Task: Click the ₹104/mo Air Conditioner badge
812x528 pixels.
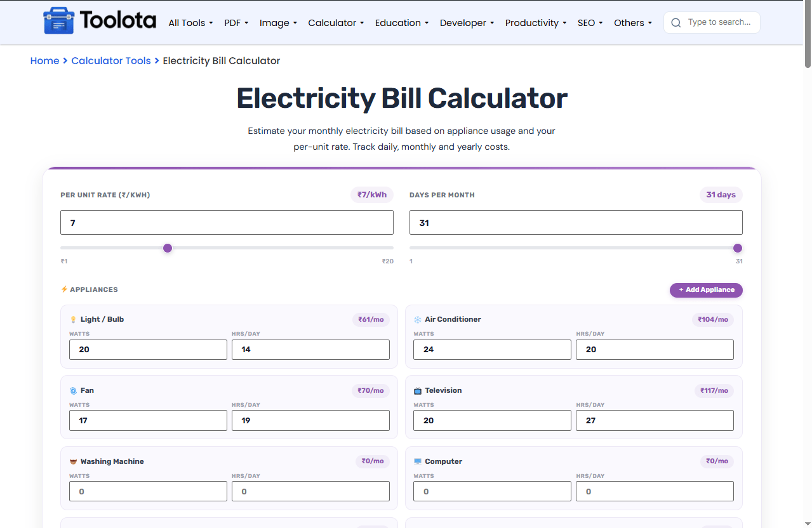Action: coord(713,319)
